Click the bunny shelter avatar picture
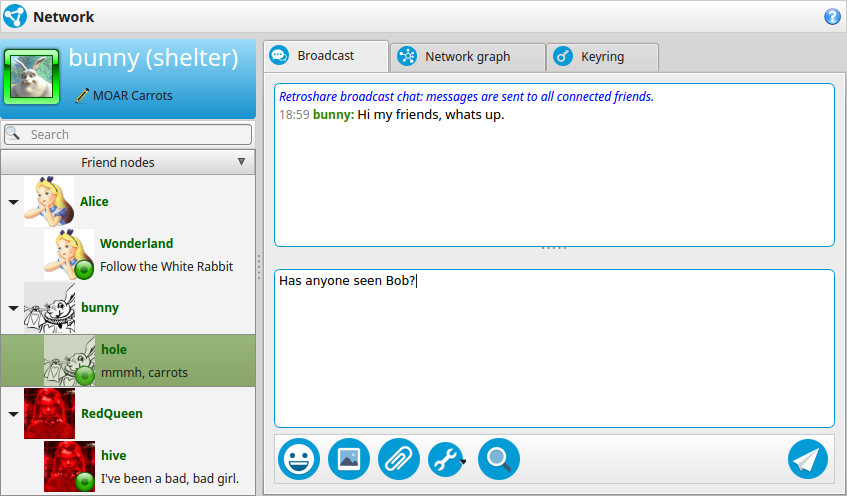Screen dimensions: 847x496 [31, 77]
